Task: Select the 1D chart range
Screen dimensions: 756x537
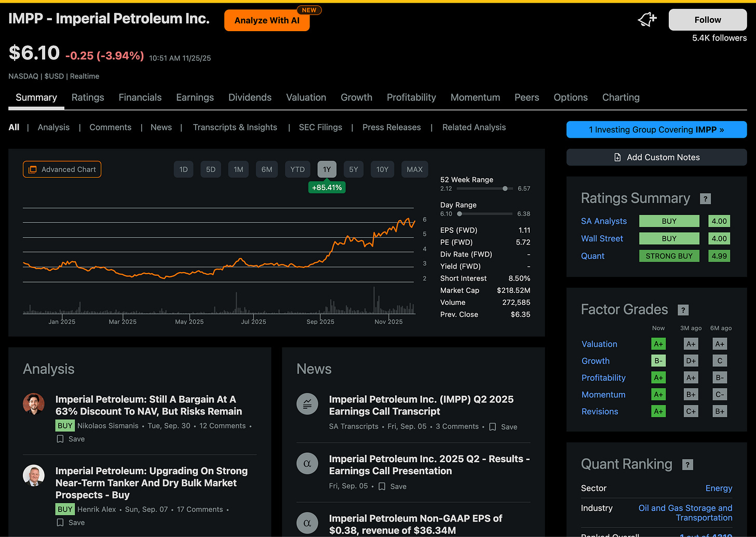Action: coord(183,169)
